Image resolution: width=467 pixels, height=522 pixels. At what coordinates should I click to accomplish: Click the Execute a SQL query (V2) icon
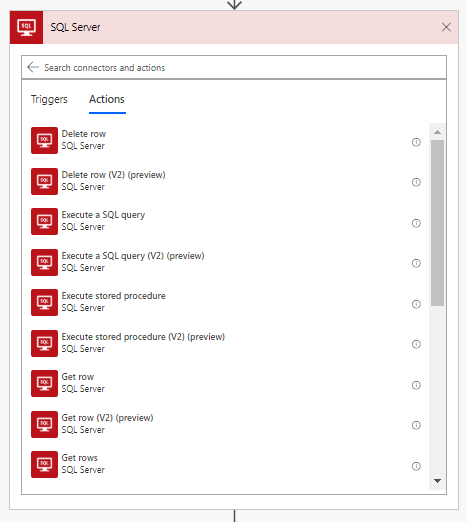[44, 262]
